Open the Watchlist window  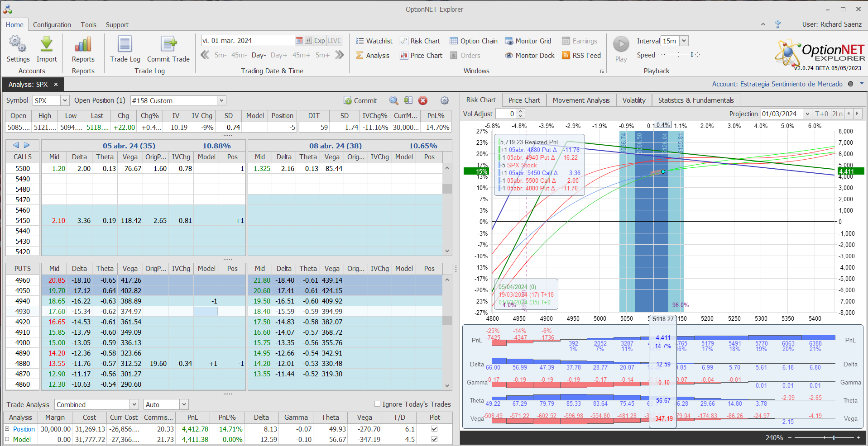click(374, 41)
